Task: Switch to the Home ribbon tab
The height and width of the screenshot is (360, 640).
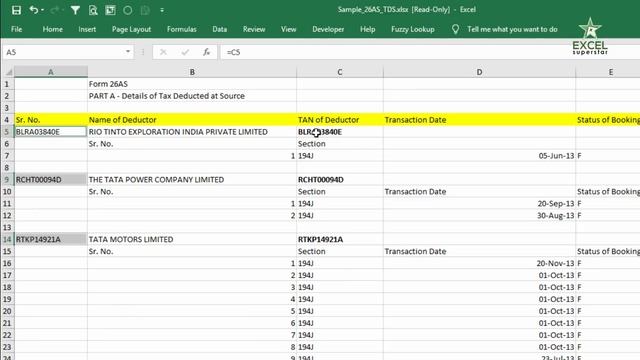Action: (53, 29)
